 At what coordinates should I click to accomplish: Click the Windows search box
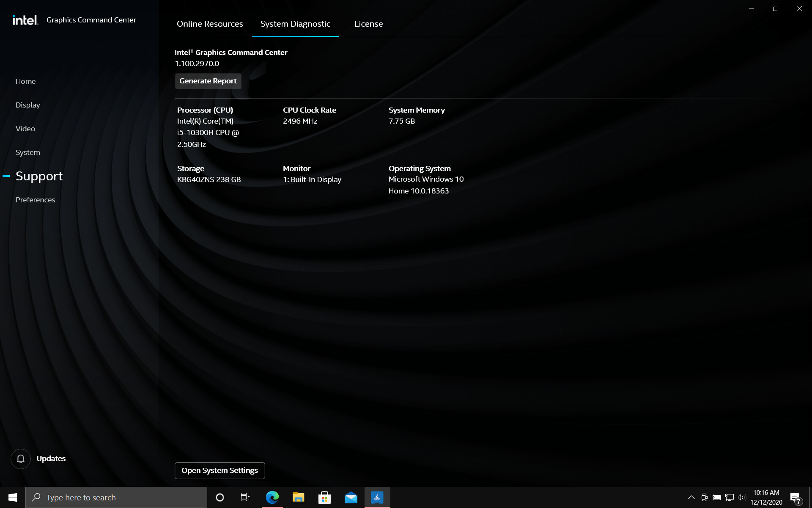pos(116,497)
